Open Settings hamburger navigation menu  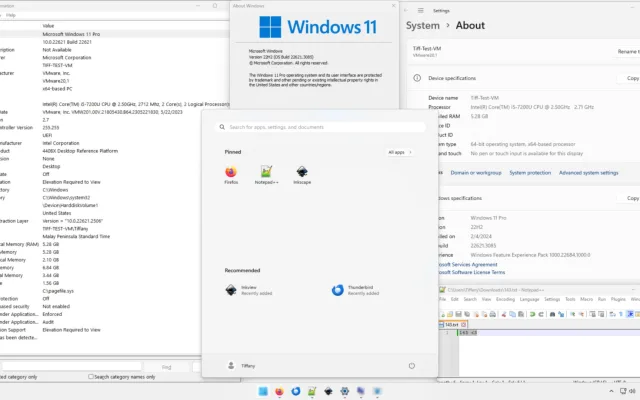(x=420, y=11)
